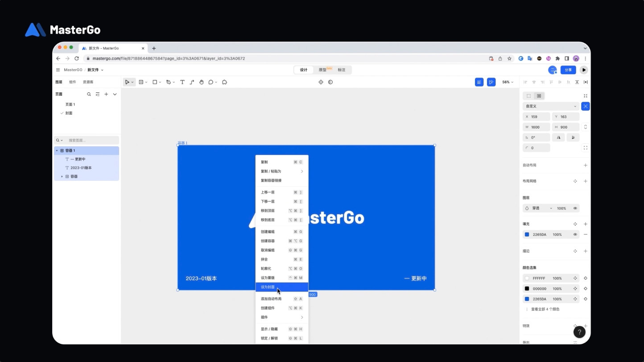Open the 穿透 blend mode dropdown
The image size is (644, 362).
click(x=539, y=208)
